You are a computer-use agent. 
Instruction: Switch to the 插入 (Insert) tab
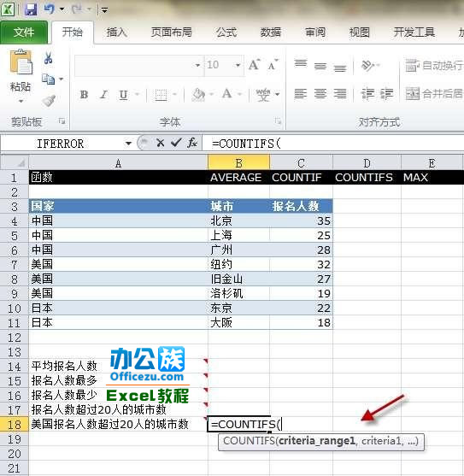pyautogui.click(x=116, y=32)
